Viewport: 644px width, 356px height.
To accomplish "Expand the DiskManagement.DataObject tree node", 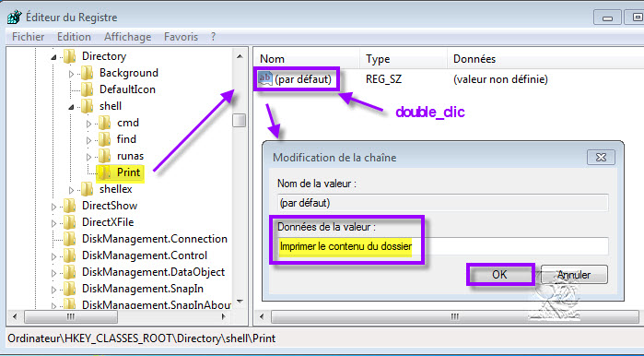I will click(x=53, y=273).
